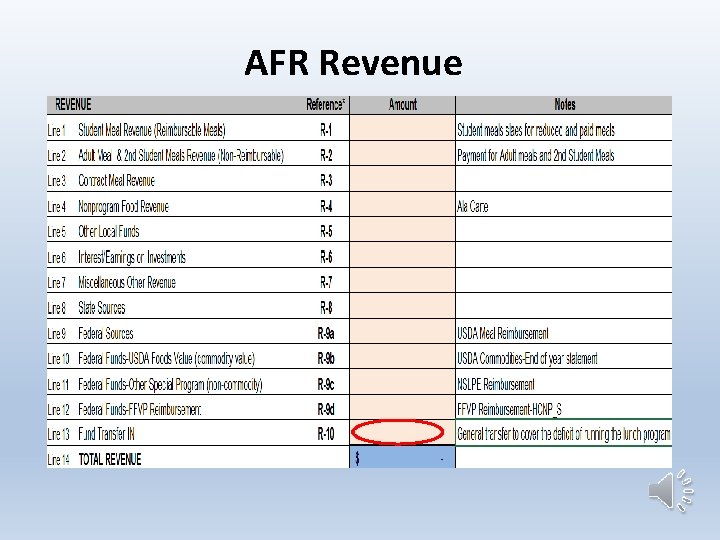Click the blue Total Revenue amount cell
The height and width of the screenshot is (540, 720).
point(402,458)
